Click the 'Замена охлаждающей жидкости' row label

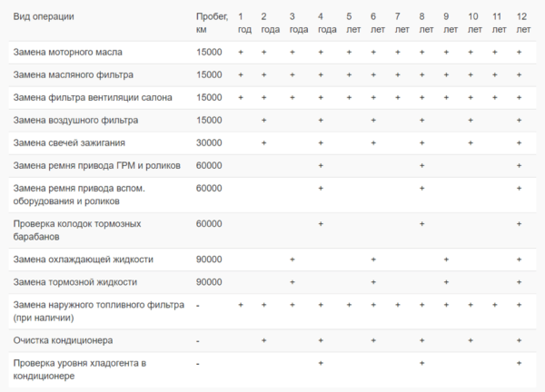pos(83,260)
